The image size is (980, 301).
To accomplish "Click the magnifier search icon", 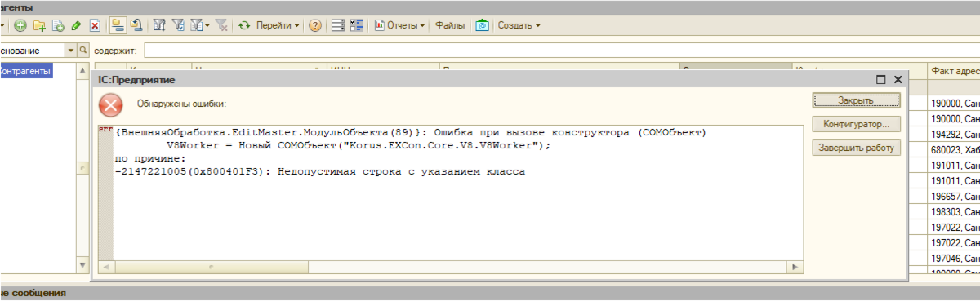I will point(82,51).
